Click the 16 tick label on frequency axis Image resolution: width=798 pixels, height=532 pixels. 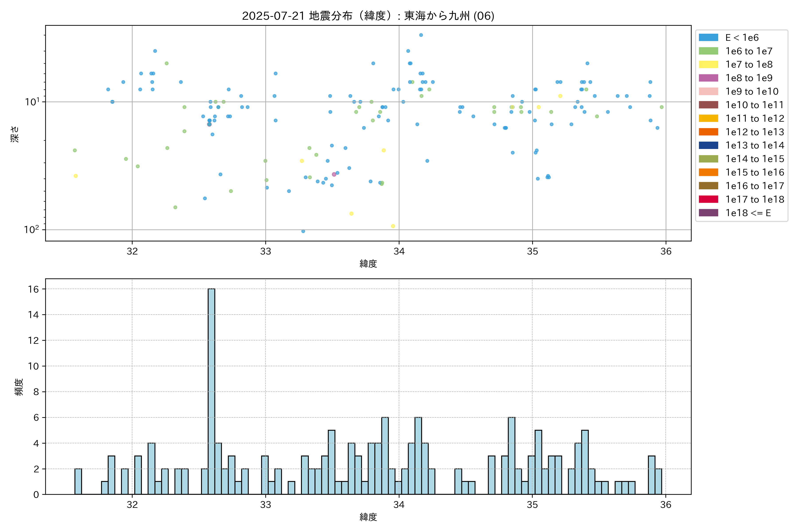pyautogui.click(x=33, y=289)
